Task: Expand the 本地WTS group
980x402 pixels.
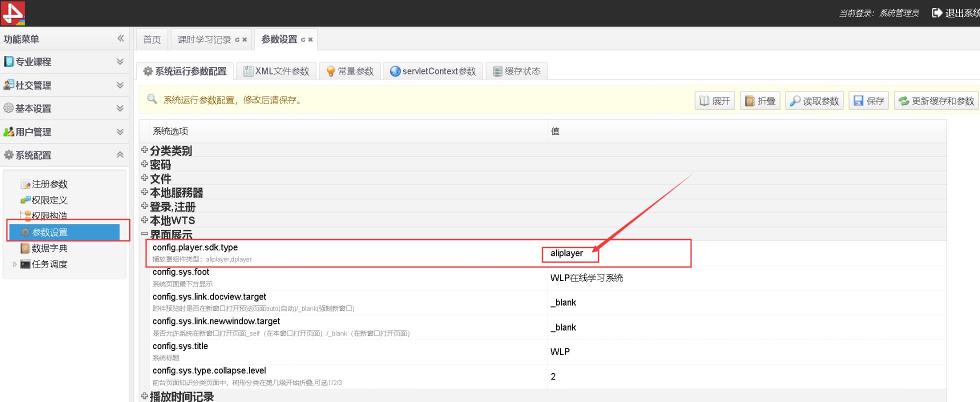Action: 144,219
